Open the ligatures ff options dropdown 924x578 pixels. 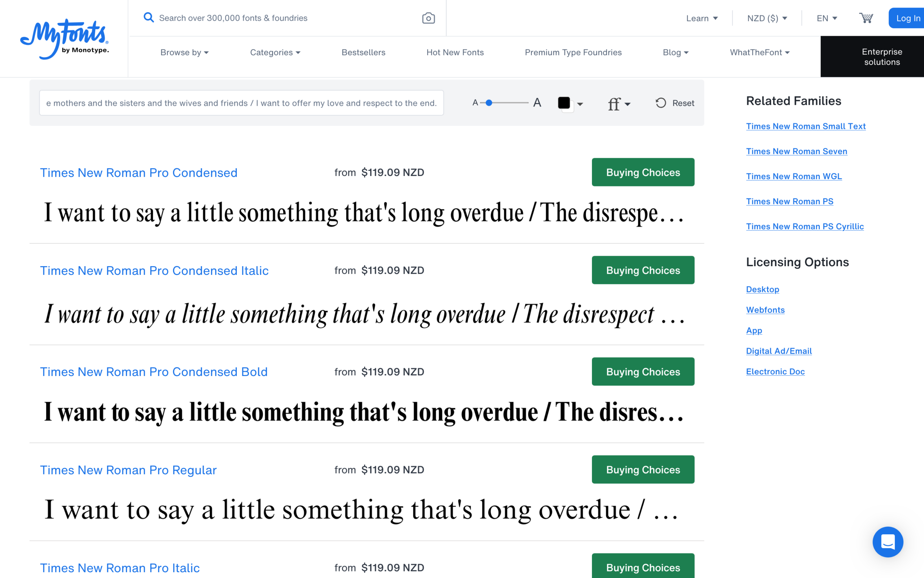[619, 104]
